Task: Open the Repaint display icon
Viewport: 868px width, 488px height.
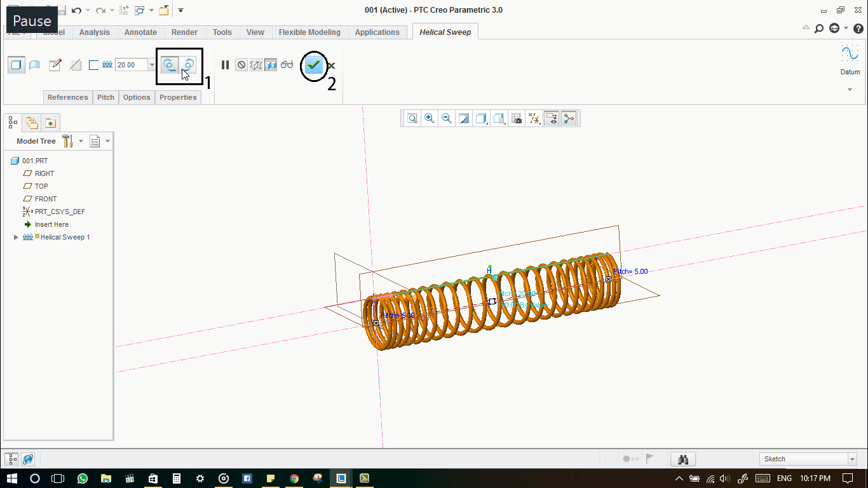Action: [x=465, y=118]
